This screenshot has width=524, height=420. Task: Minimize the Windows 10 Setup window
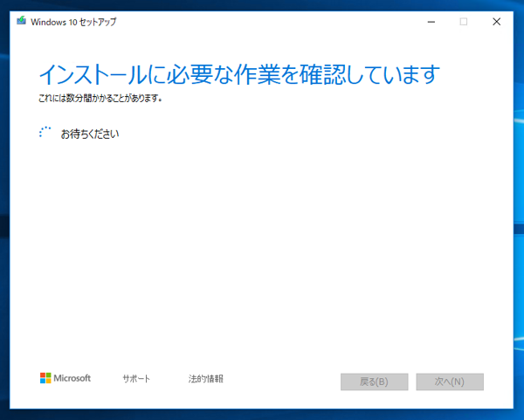(431, 22)
